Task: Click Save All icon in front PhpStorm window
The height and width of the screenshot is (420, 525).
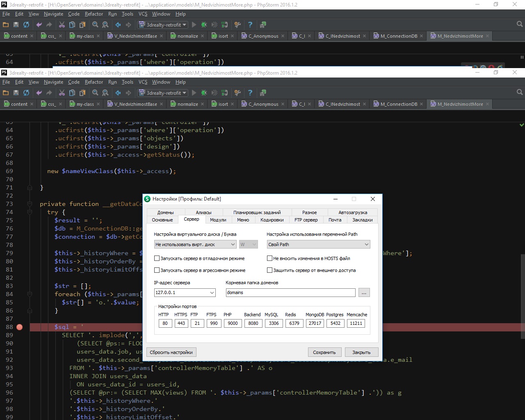Action: click(16, 93)
